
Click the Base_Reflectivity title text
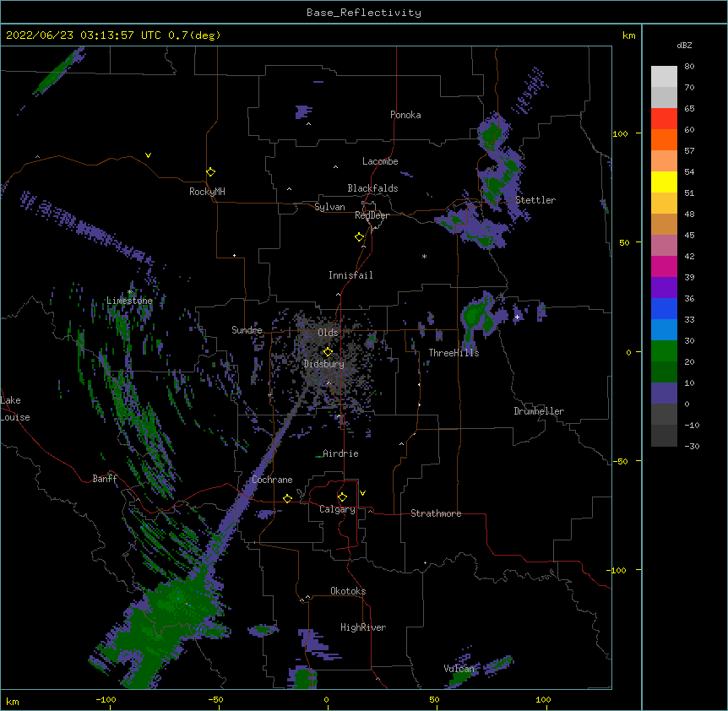[x=364, y=13]
